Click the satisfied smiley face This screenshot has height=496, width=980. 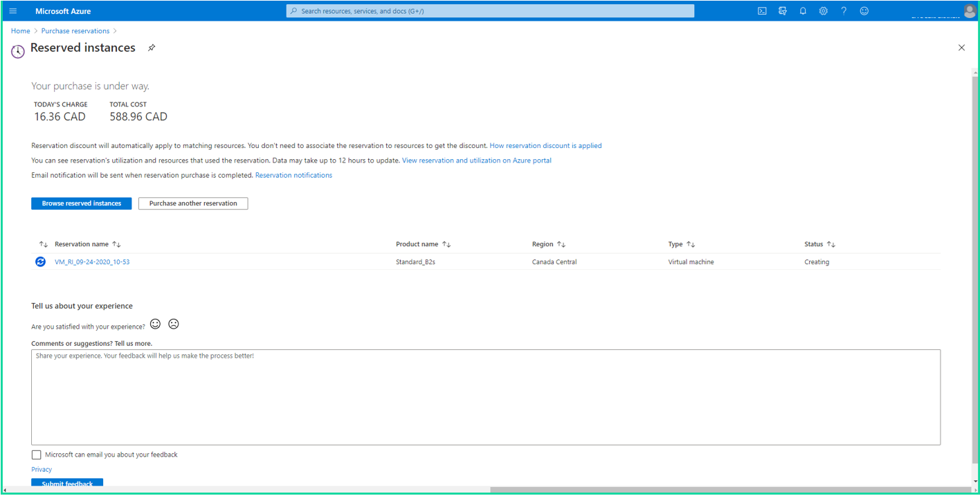(x=155, y=324)
